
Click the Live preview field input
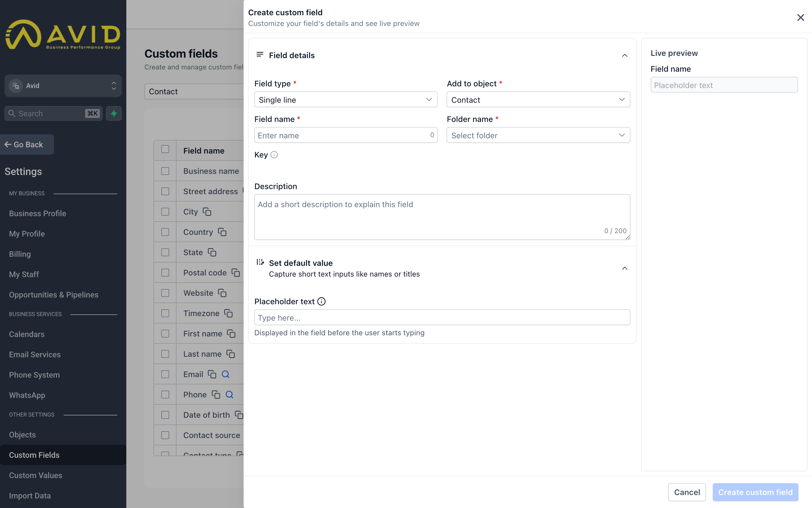pyautogui.click(x=724, y=85)
